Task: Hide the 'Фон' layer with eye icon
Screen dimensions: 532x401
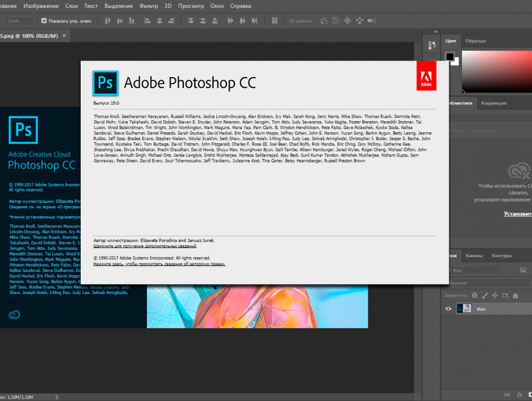Action: [448, 309]
